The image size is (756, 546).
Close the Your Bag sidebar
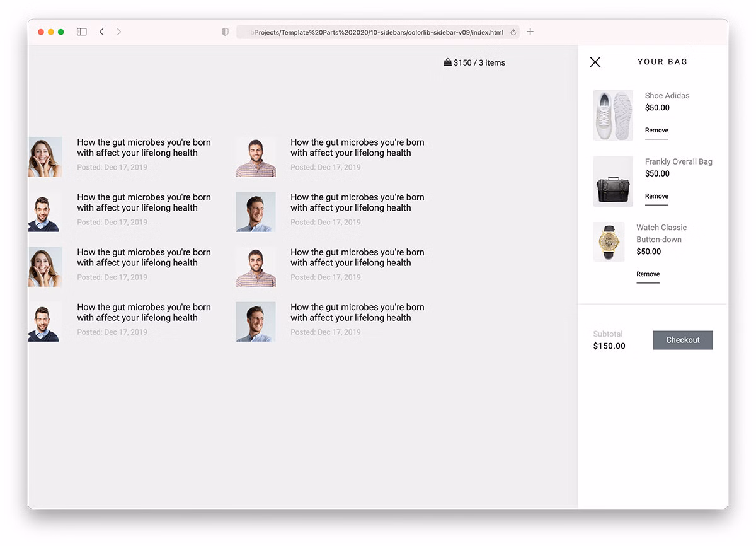click(595, 62)
